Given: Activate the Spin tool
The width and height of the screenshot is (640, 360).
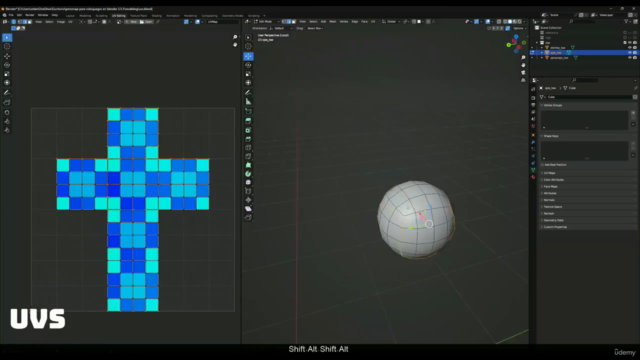Looking at the screenshot, I should tap(248, 174).
